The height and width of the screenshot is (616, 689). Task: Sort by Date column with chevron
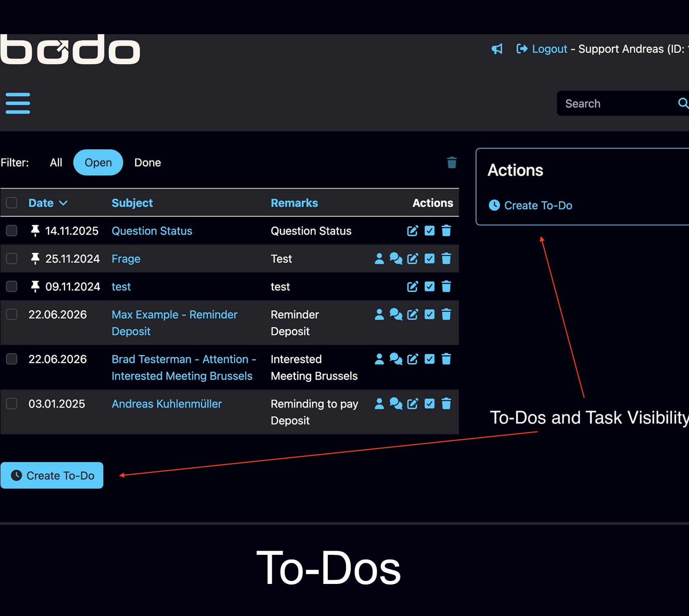[48, 203]
